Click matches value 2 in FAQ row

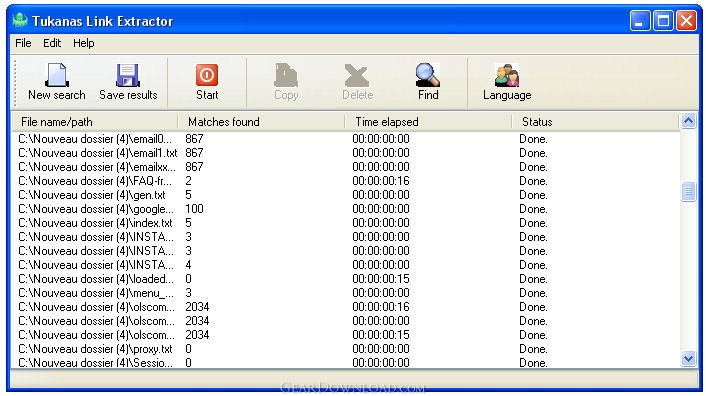point(188,181)
